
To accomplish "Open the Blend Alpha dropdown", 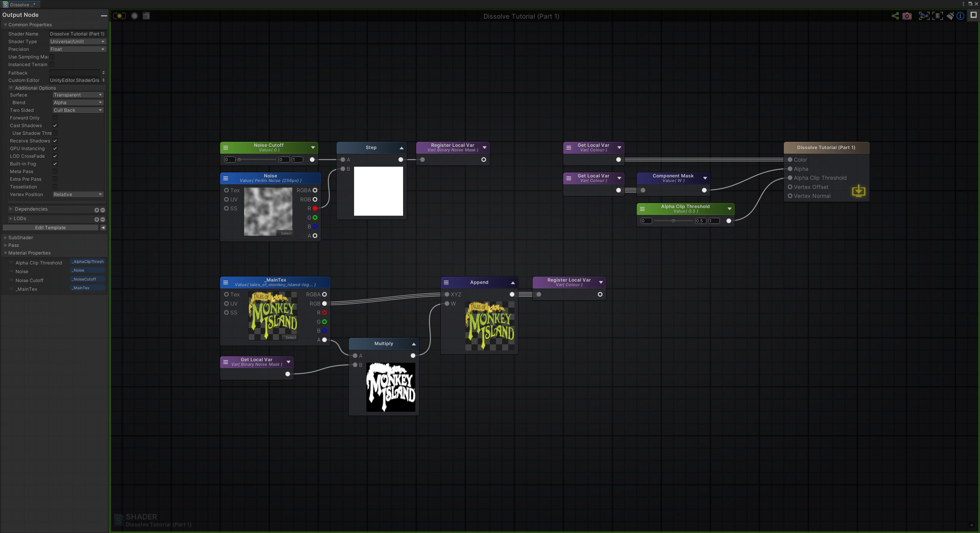I will [78, 102].
